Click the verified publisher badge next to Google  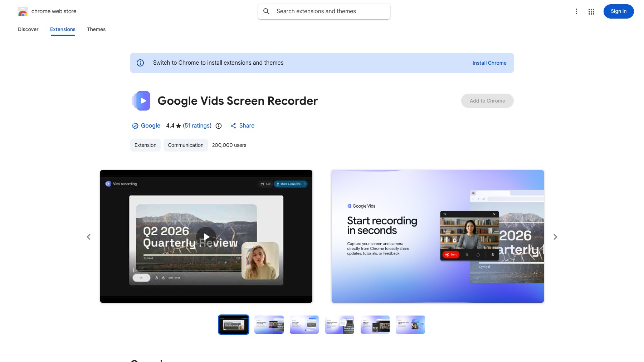(135, 126)
